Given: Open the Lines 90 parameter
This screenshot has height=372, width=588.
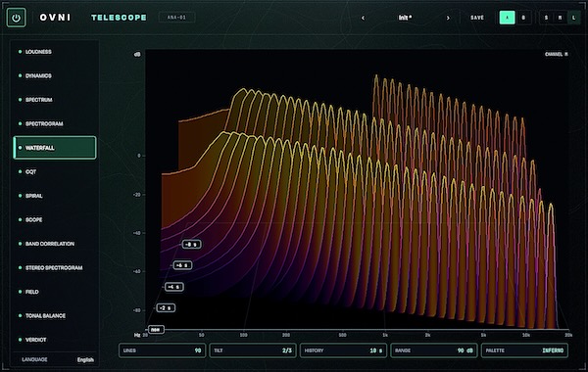Looking at the screenshot, I should click(162, 350).
